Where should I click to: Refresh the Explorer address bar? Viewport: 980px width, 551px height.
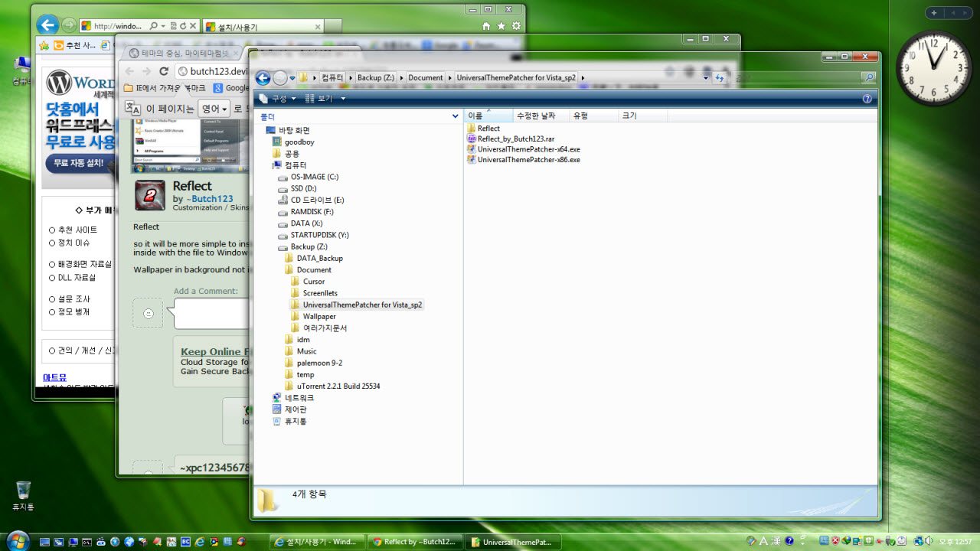(719, 78)
